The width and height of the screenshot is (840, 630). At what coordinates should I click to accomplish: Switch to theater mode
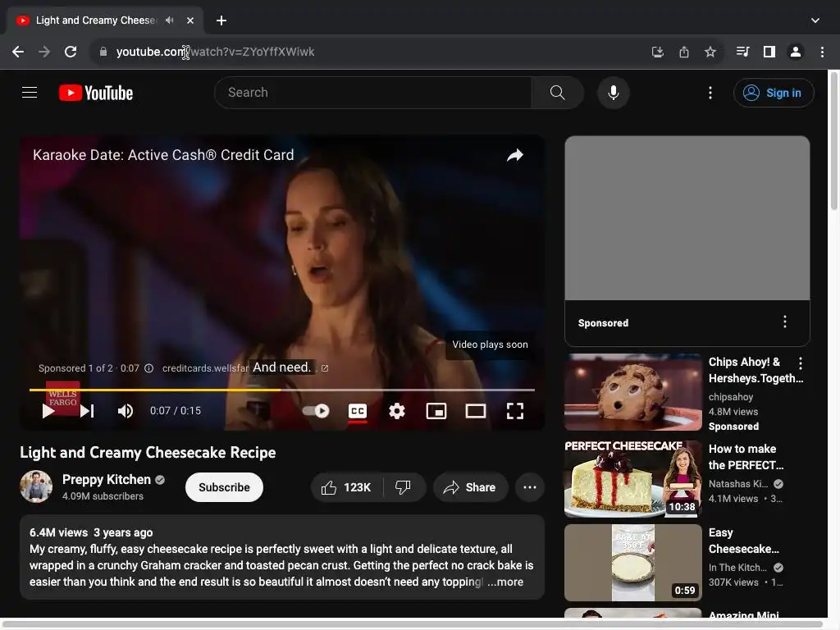click(476, 411)
